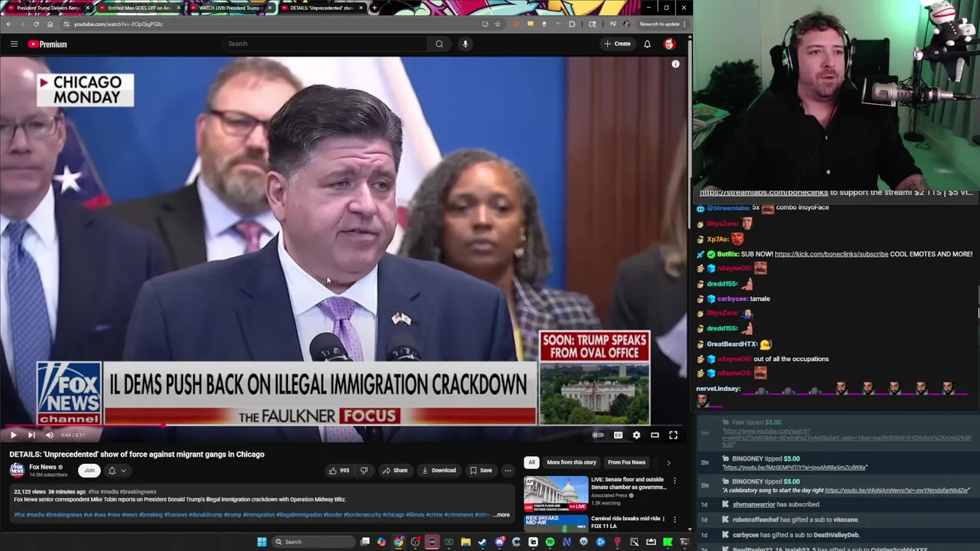Join the Fox News channel
This screenshot has width=980, height=551.
(90, 471)
